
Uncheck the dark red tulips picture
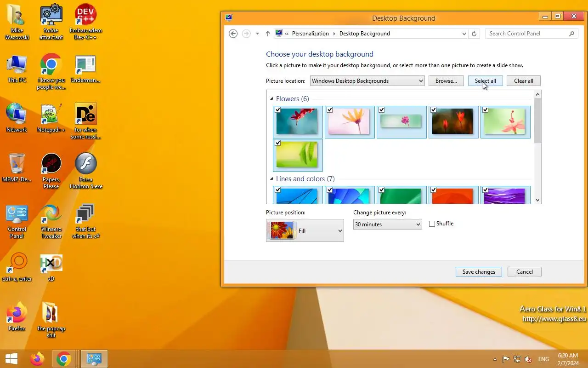(x=433, y=110)
